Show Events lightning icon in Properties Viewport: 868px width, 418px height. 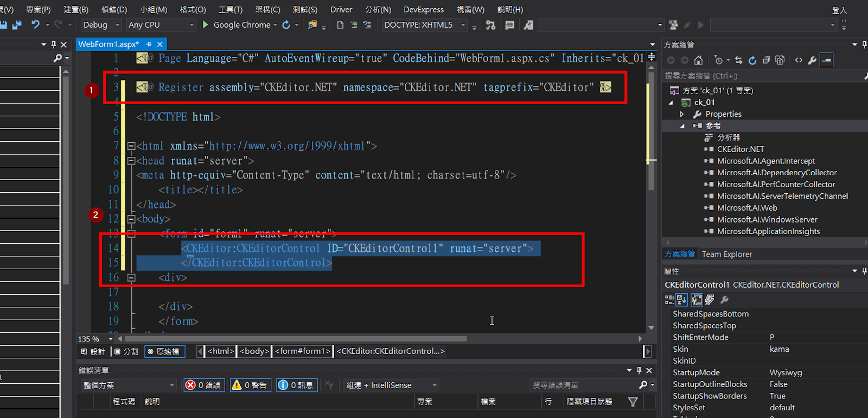coord(710,300)
